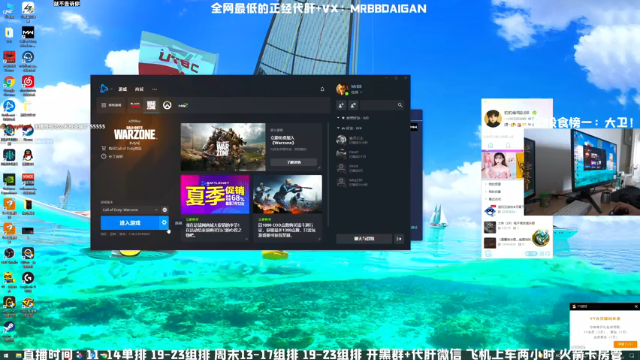The height and width of the screenshot is (360, 640).
Task: Close the YY popup notification
Action: click(x=636, y=307)
